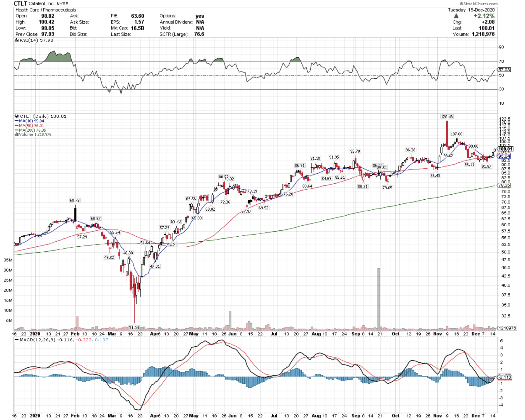Viewport: 525px width, 420px height.
Task: Click the Open value 98.82
Action: click(48, 16)
